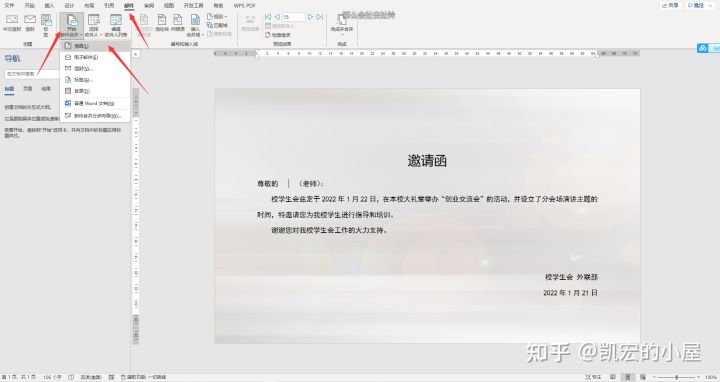Click the navigation pane search field

[32, 73]
